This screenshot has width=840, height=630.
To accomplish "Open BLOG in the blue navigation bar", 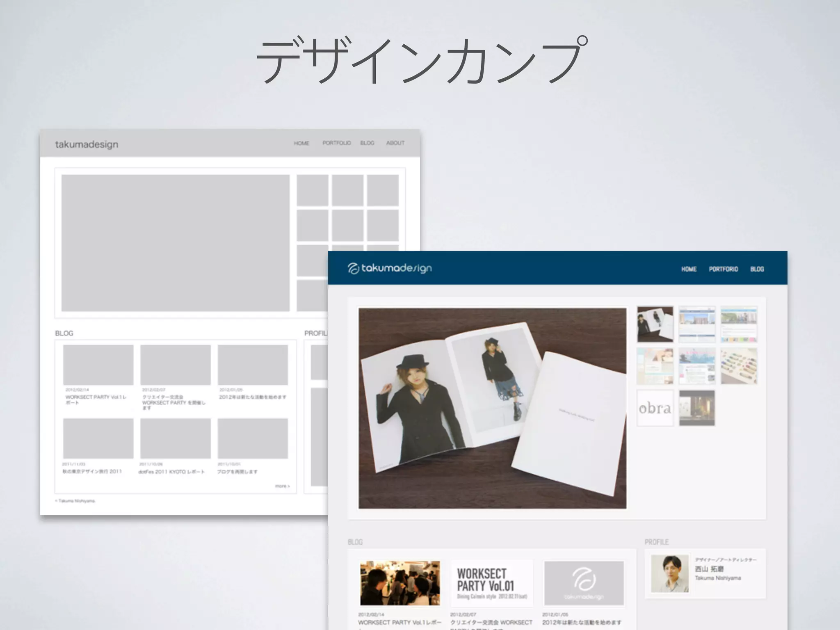I will 757,269.
